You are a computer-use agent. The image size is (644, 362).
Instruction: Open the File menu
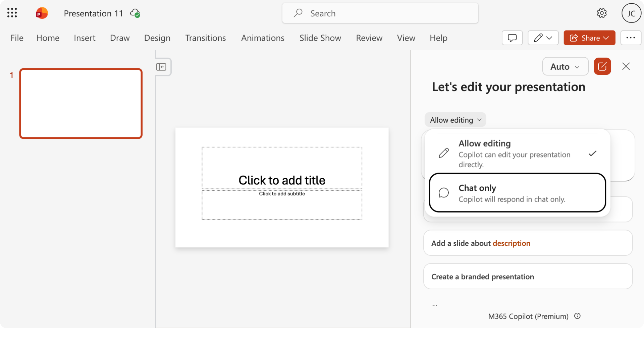coord(17,38)
